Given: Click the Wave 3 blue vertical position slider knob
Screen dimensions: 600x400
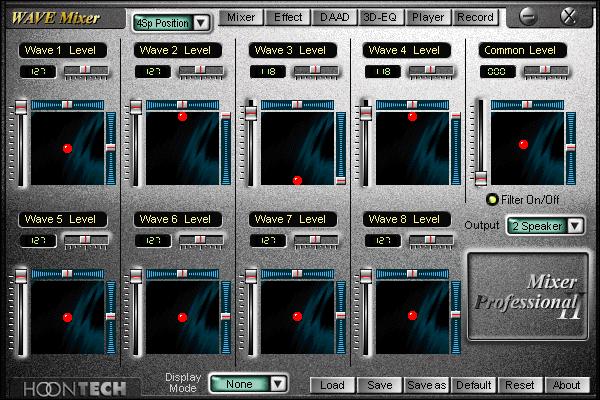Looking at the screenshot, I should (x=341, y=180).
